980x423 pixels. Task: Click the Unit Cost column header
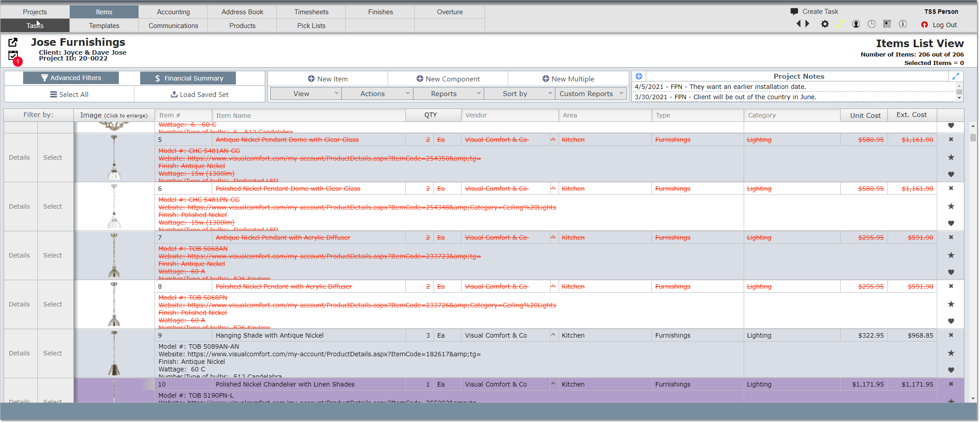coord(865,115)
